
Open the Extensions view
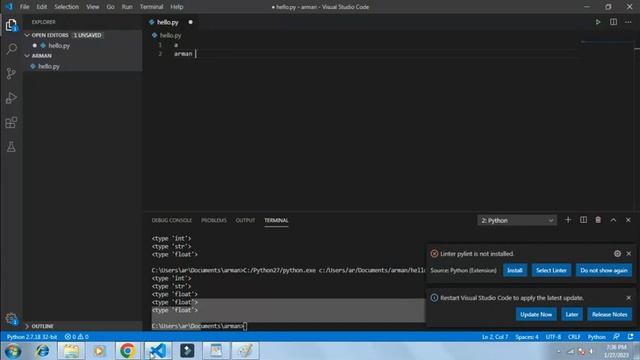pyautogui.click(x=11, y=122)
